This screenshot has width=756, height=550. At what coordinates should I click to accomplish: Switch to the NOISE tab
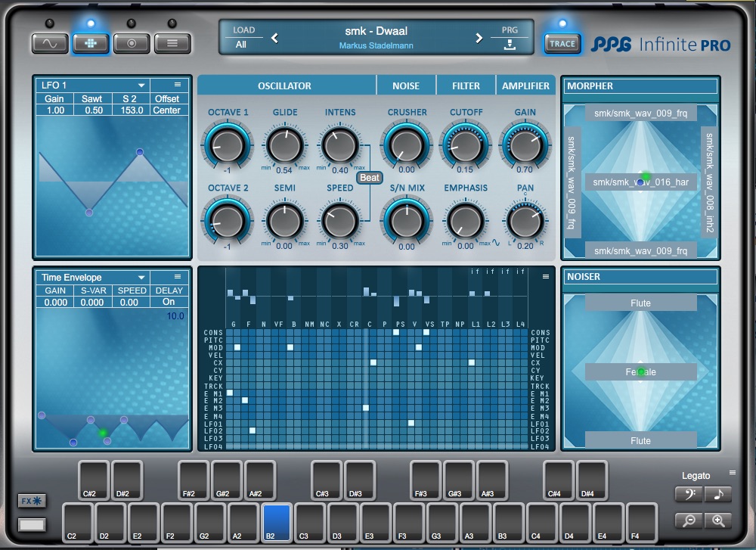coord(406,86)
